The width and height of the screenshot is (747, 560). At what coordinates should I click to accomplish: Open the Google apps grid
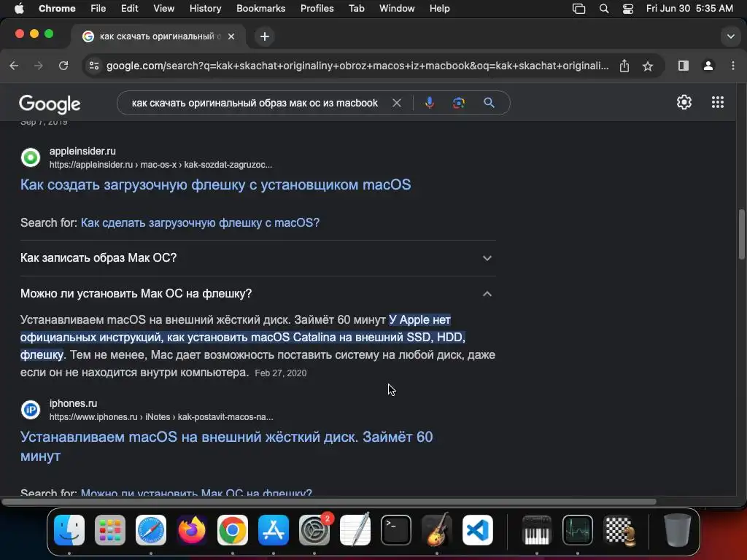(718, 102)
